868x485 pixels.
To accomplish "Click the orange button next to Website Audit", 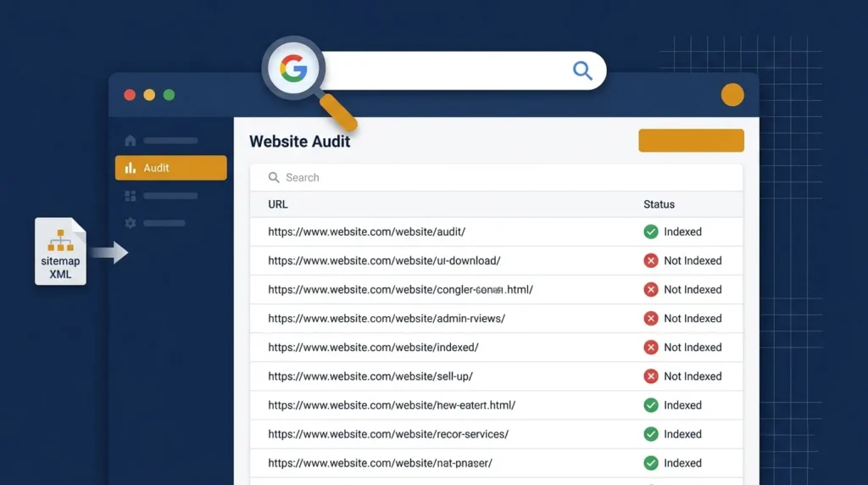I will click(x=691, y=141).
